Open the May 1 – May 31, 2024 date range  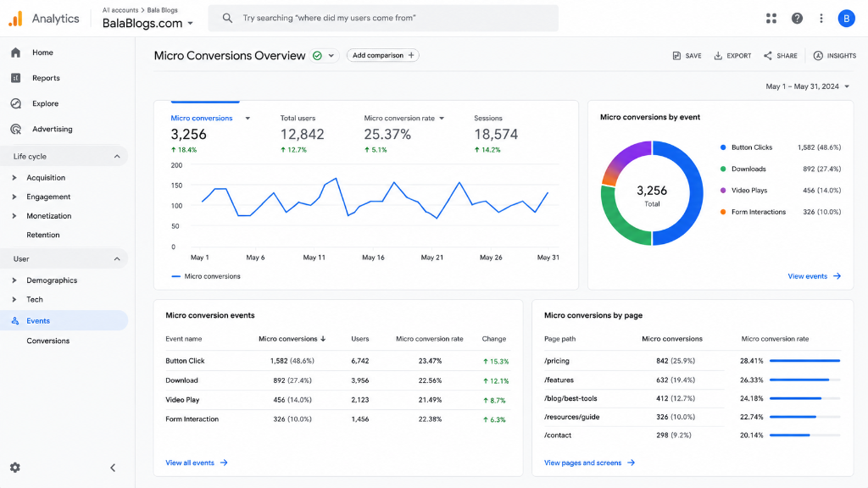click(807, 86)
